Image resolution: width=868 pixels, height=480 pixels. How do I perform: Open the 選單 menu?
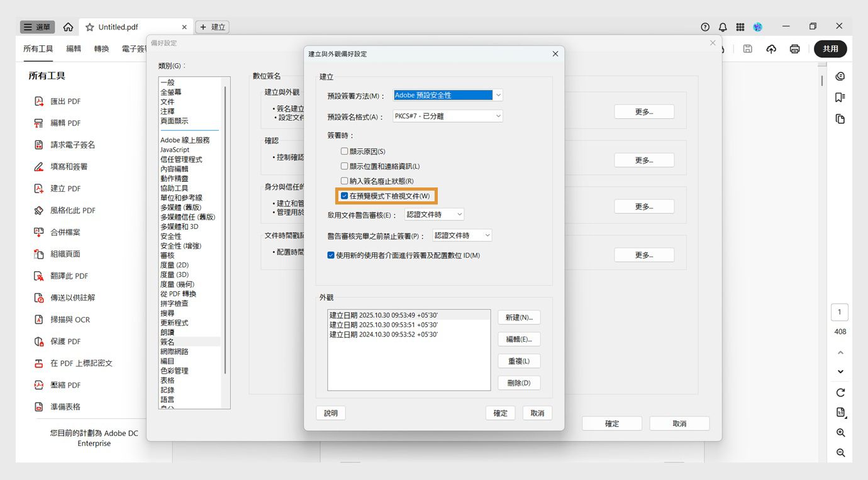tap(36, 26)
